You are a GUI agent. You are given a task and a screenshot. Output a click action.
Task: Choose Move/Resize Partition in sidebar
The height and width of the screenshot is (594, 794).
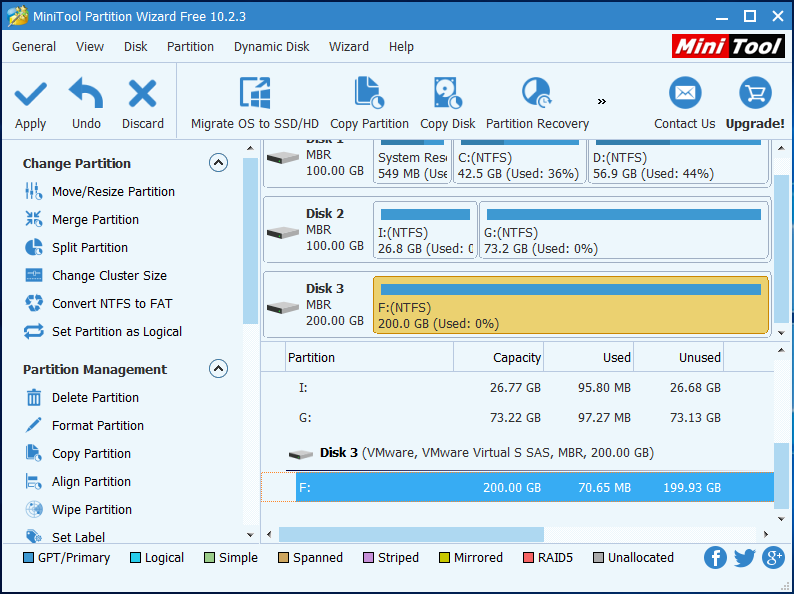coord(100,191)
